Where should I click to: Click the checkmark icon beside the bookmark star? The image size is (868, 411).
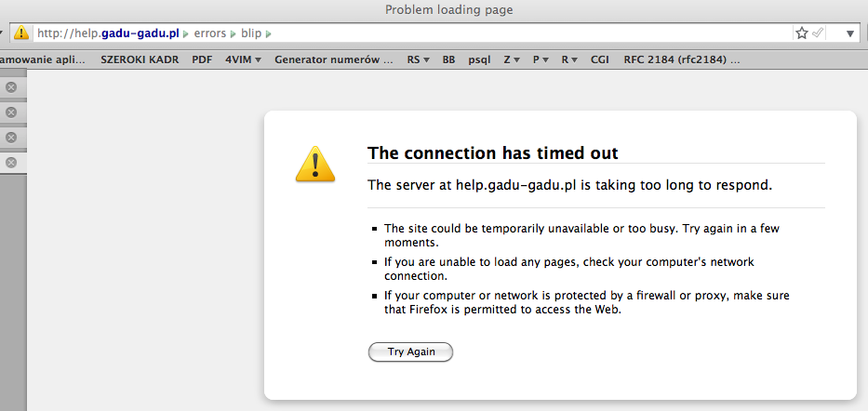(818, 33)
